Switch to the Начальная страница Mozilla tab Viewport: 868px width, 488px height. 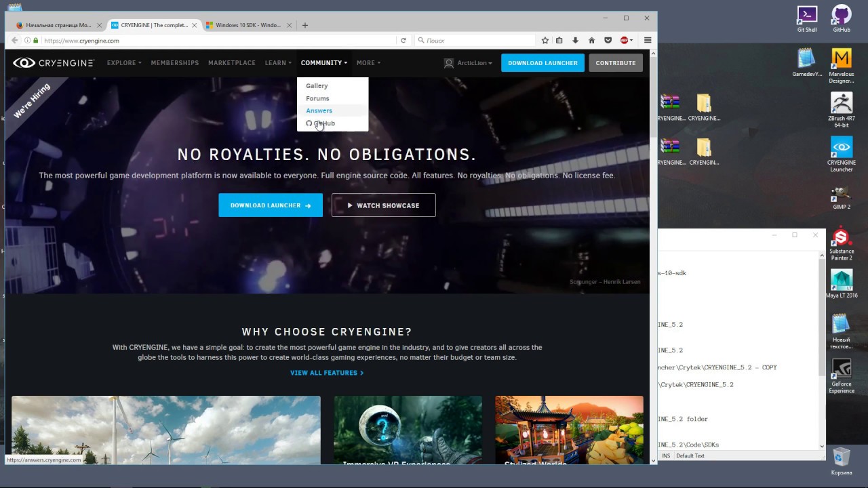coord(58,25)
